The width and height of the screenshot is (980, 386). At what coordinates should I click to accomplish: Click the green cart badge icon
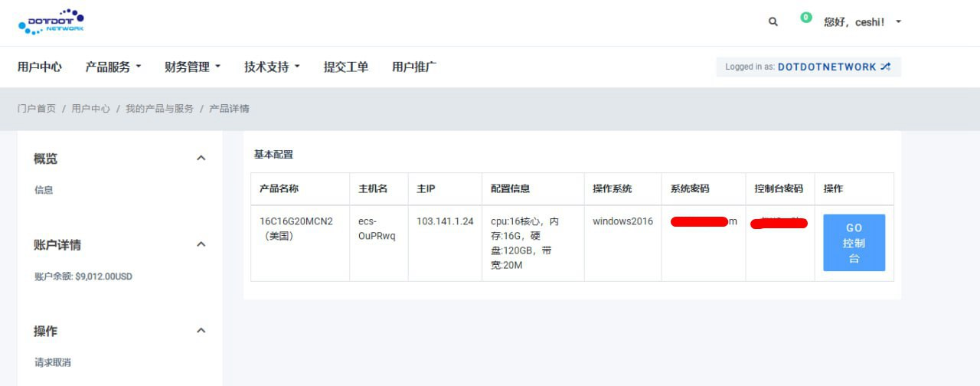[x=805, y=18]
